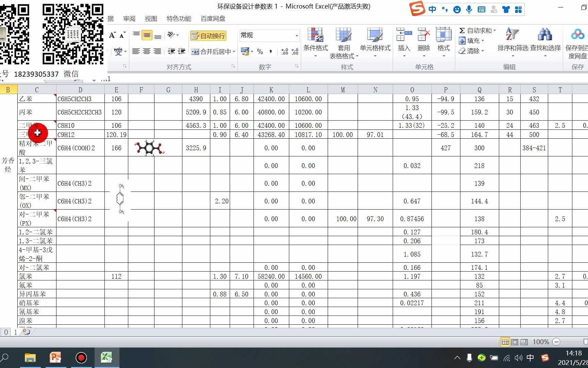Open volume control in system tray

tap(518, 358)
